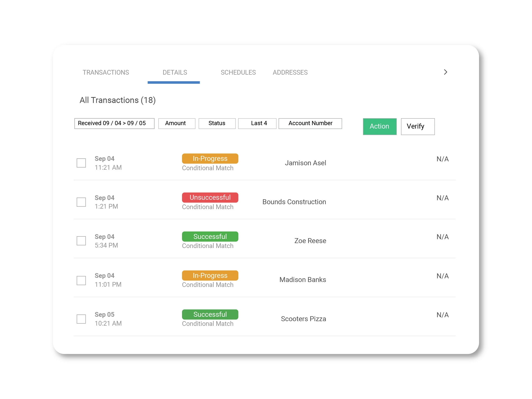Go to the Addresses tab
Image resolution: width=532 pixels, height=399 pixels.
[290, 72]
